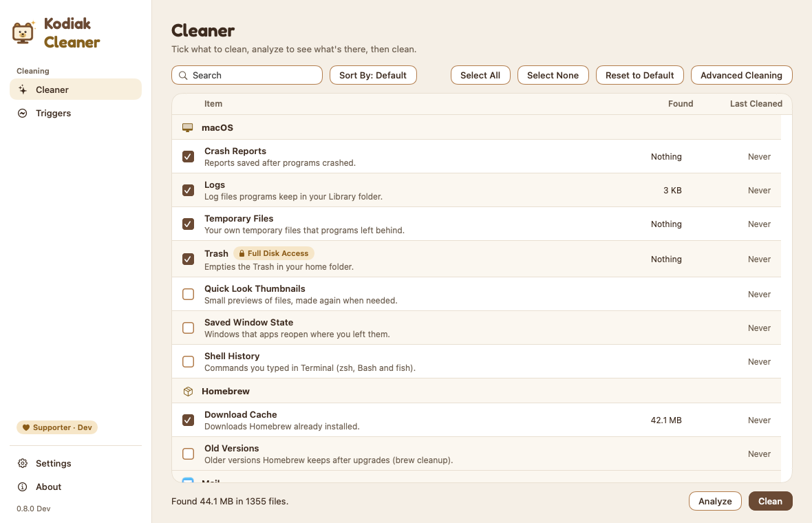This screenshot has height=523, width=812.
Task: Click the Kodiak Cleaner bear logo
Action: (23, 32)
